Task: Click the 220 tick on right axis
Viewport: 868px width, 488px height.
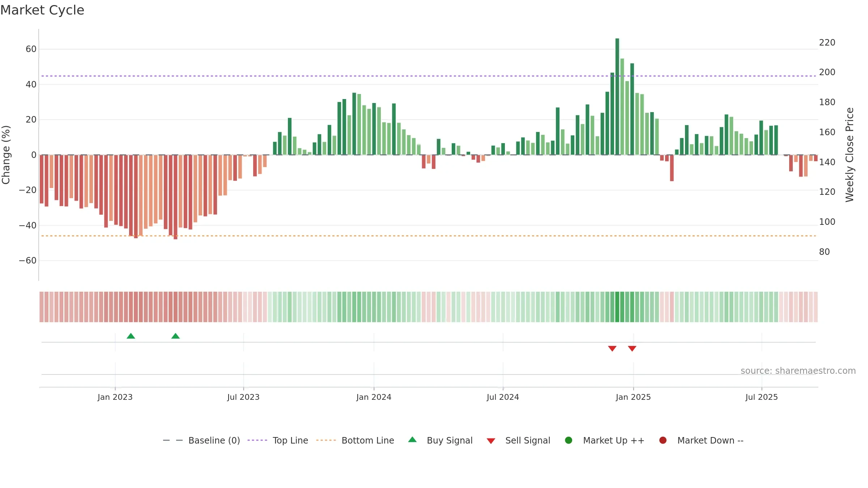Action: (827, 43)
